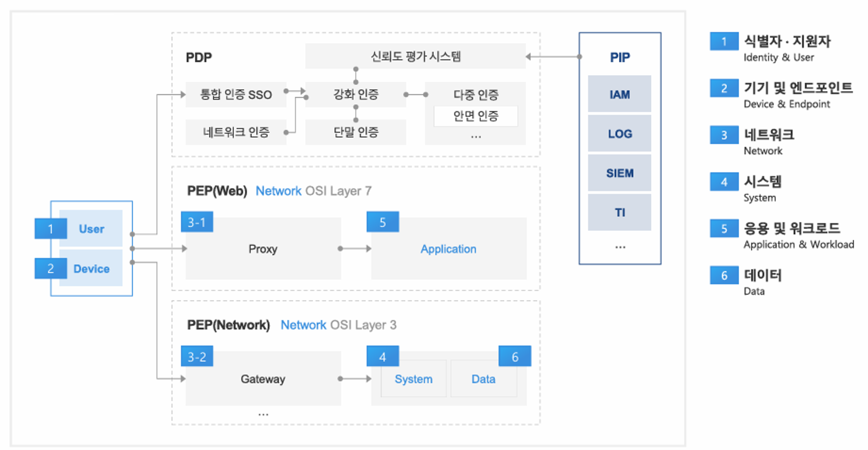Click the 'Device & Endpoint' legend subtitle

[x=787, y=104]
